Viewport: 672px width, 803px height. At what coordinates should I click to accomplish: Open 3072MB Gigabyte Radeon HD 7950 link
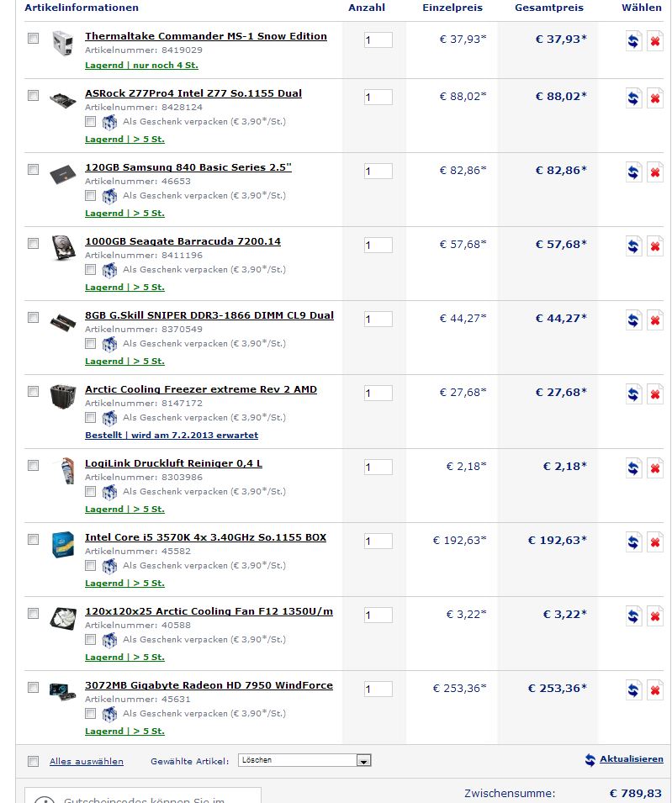209,685
